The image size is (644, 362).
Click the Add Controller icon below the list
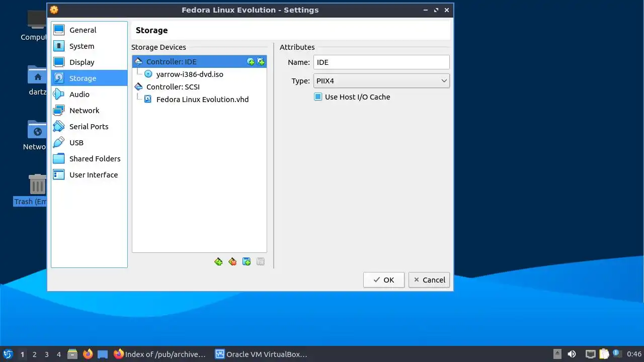coord(218,262)
